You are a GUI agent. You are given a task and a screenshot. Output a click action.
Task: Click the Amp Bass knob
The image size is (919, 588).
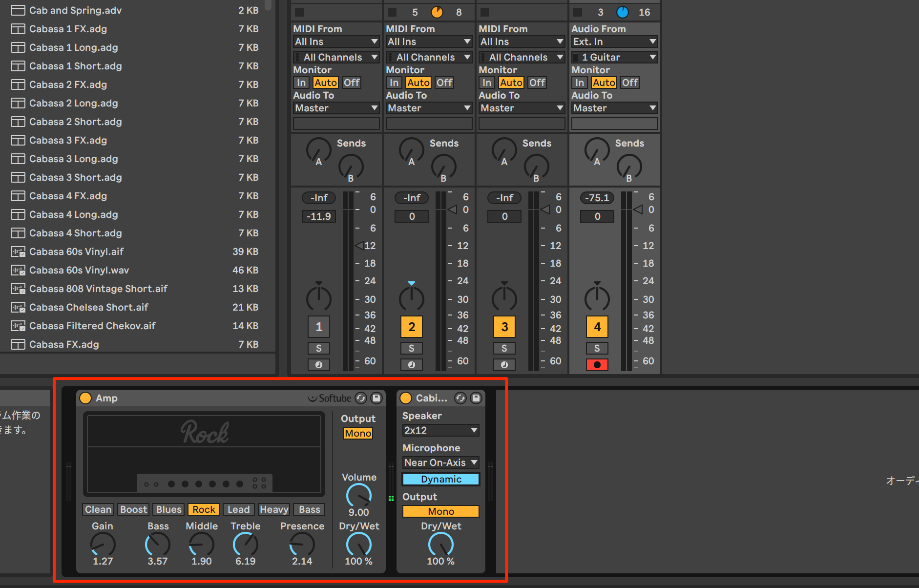coord(158,544)
